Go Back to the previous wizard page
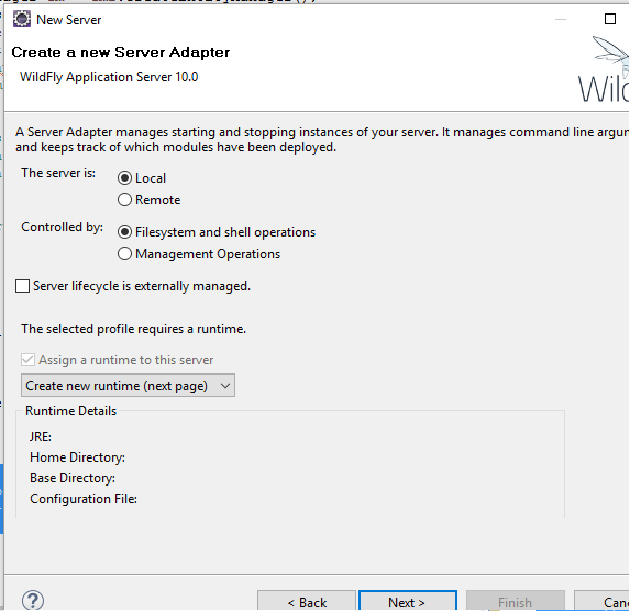 click(x=306, y=601)
